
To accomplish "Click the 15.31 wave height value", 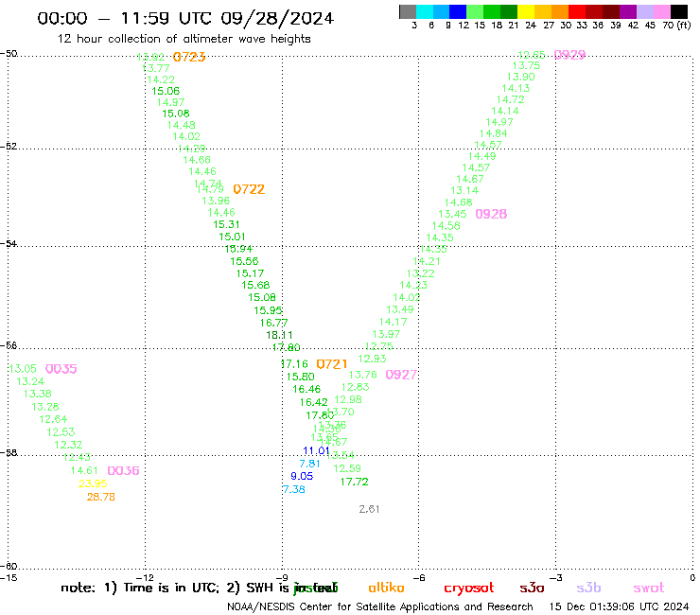I will pos(226,224).
